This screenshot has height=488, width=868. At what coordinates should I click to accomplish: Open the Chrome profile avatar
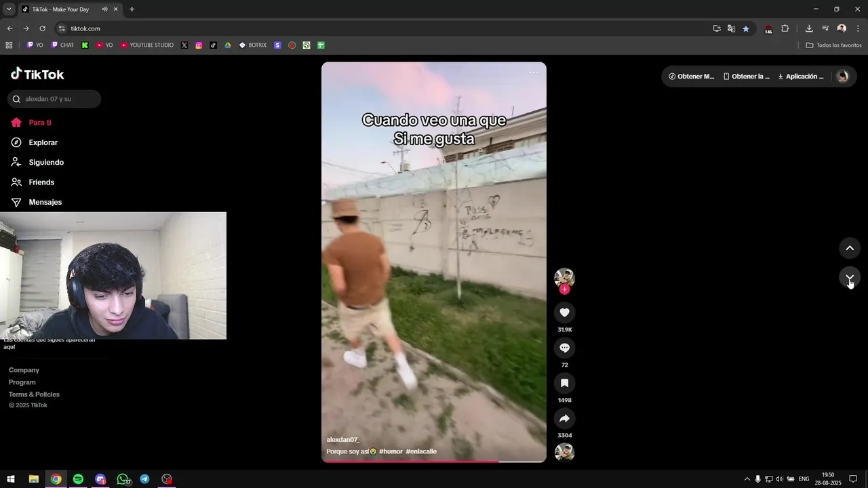pyautogui.click(x=842, y=28)
